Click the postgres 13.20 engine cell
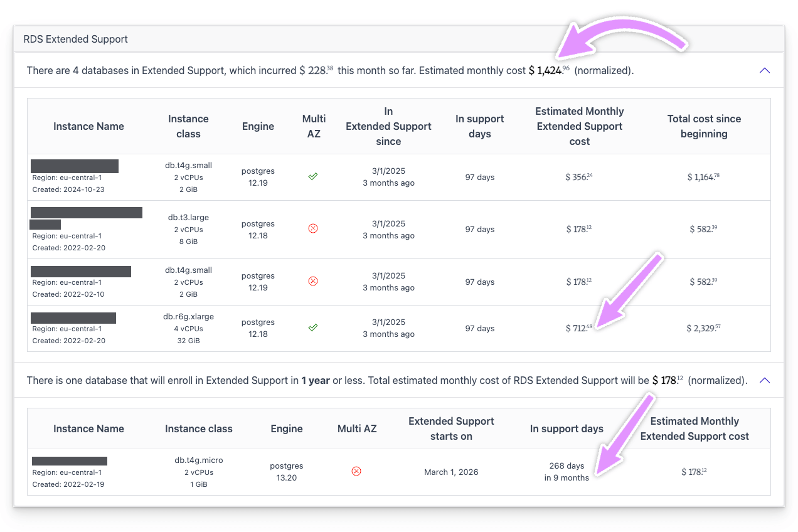 coord(287,472)
